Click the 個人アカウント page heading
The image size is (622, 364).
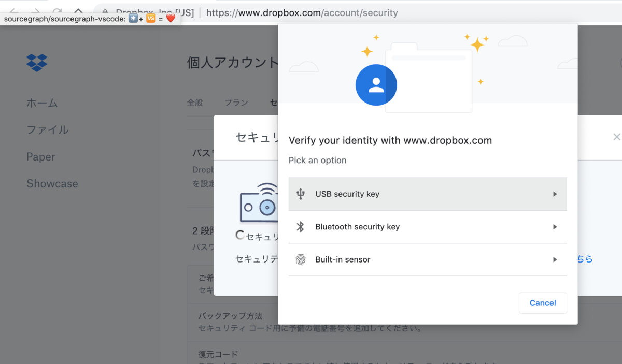tap(233, 63)
